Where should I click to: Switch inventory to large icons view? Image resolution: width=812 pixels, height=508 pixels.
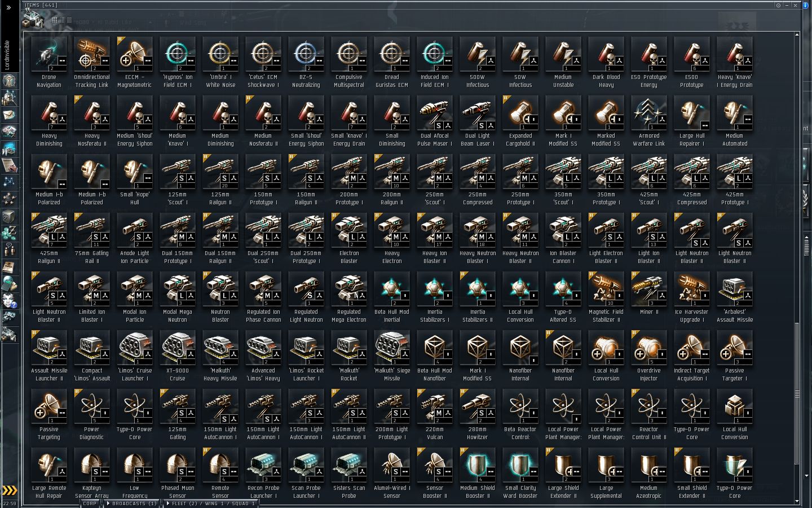[55, 20]
